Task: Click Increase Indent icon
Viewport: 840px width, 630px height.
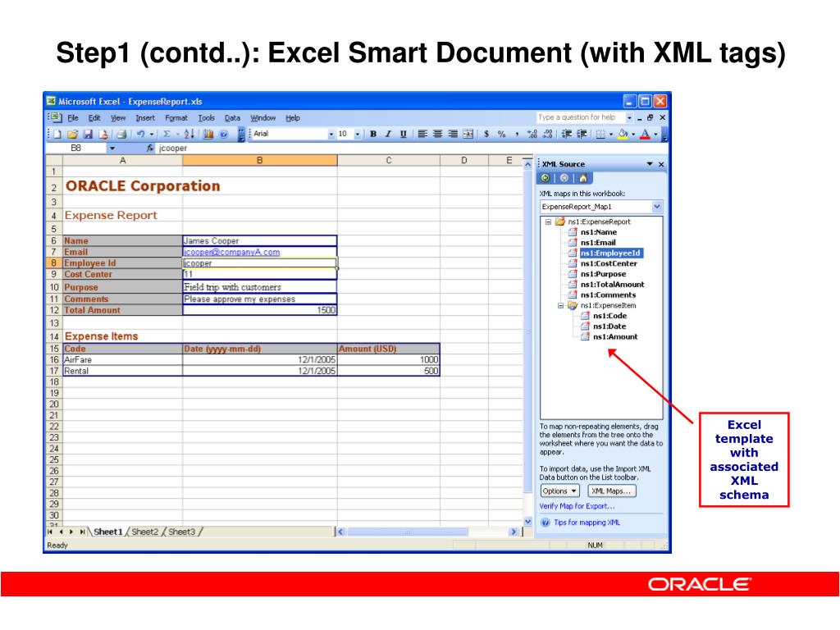Action: [582, 134]
